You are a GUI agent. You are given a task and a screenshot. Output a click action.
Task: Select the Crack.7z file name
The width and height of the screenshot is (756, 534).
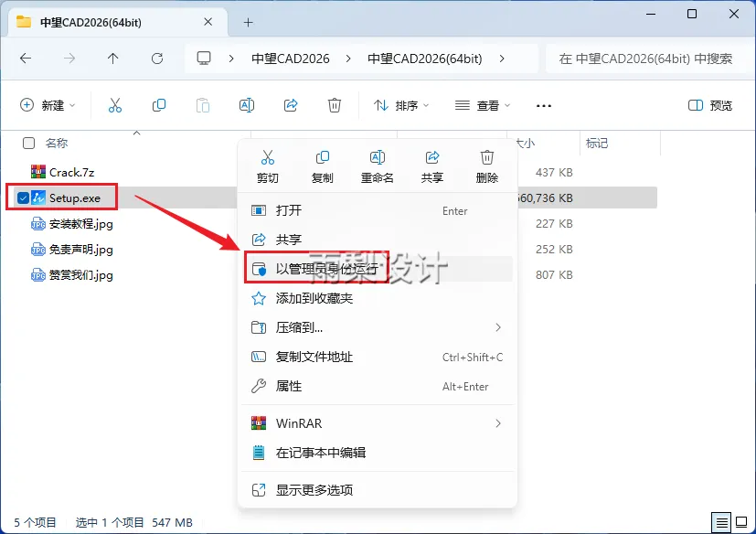point(72,172)
